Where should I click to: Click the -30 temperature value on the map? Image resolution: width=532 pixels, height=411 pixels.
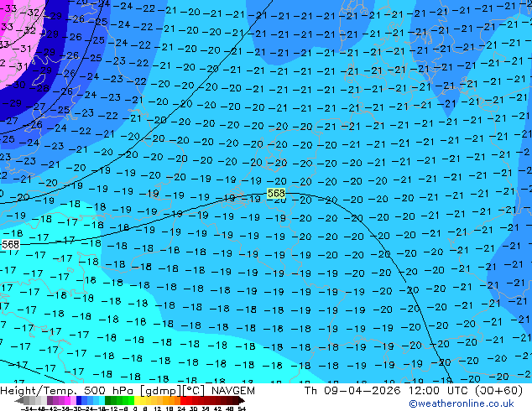tap(16, 85)
